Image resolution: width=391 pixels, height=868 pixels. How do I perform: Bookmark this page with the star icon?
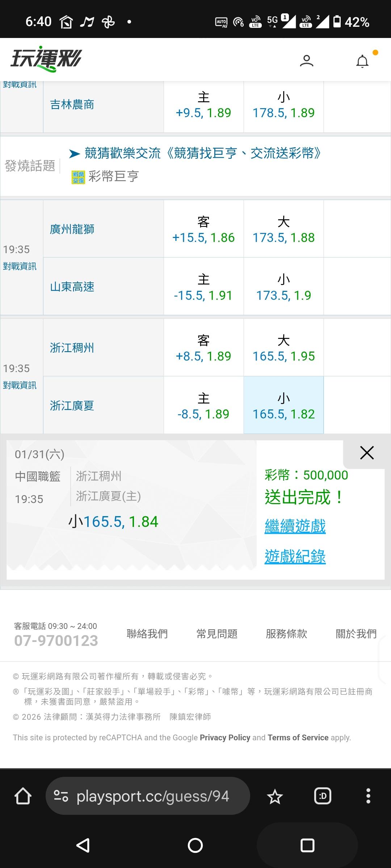[275, 796]
